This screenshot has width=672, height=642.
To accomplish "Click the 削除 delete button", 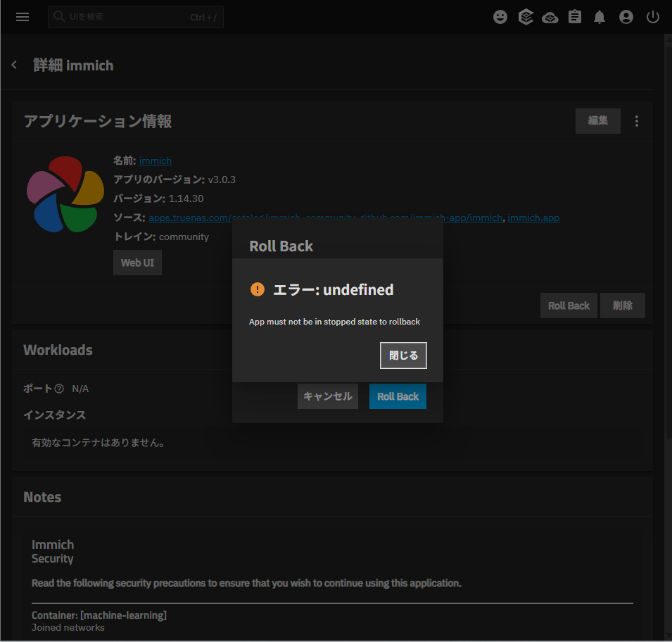I will coord(622,306).
